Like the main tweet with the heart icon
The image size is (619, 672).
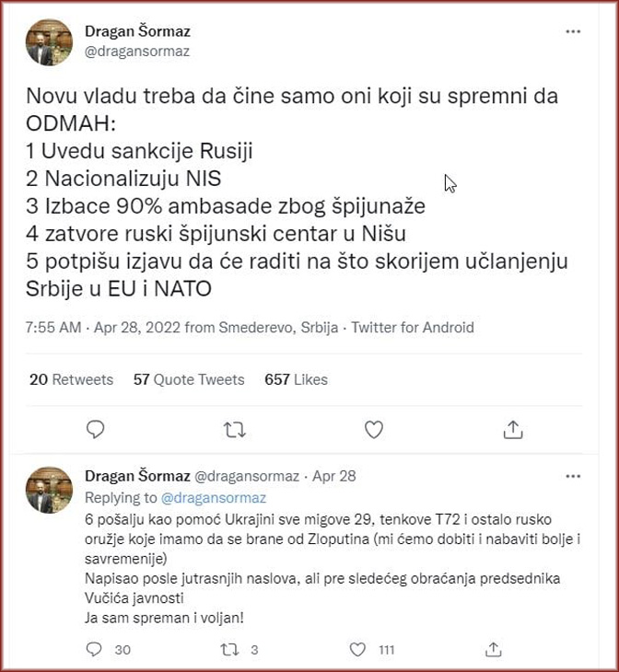pyautogui.click(x=373, y=429)
